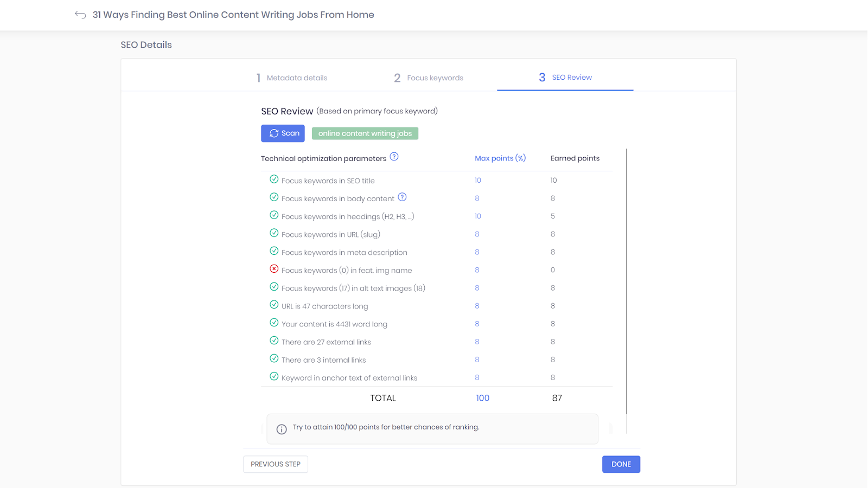Click green check beside meta description row

point(274,251)
